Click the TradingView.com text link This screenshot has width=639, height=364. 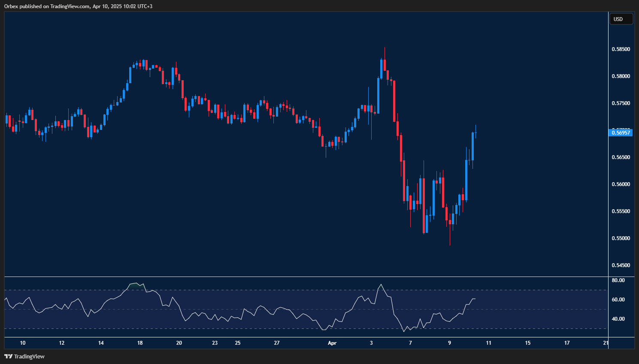point(69,6)
